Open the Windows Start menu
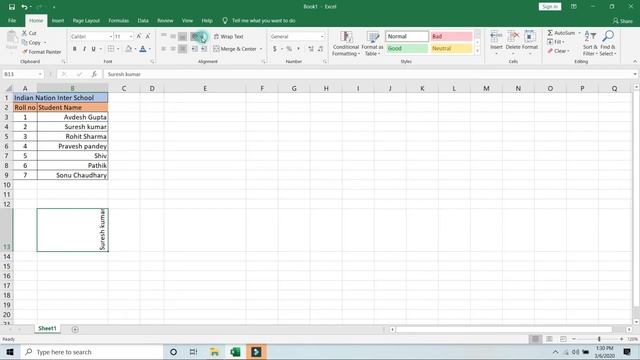This screenshot has height=360, width=640. pyautogui.click(x=10, y=352)
